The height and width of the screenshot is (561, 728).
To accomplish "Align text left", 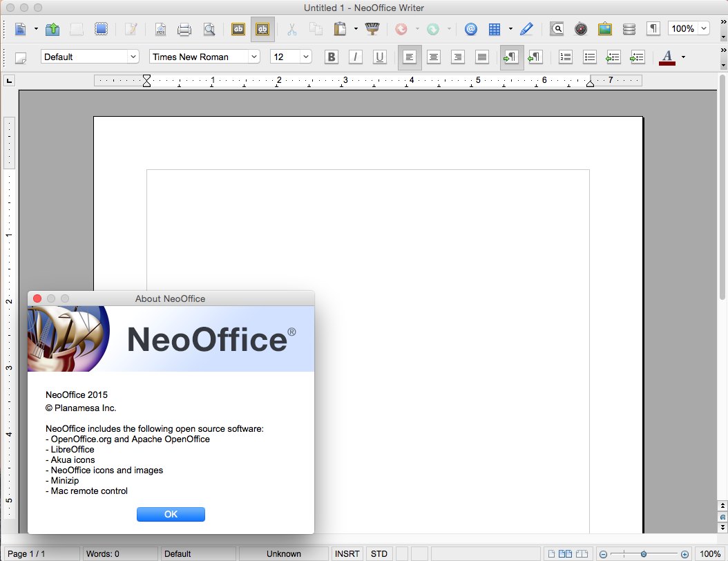I will click(410, 57).
